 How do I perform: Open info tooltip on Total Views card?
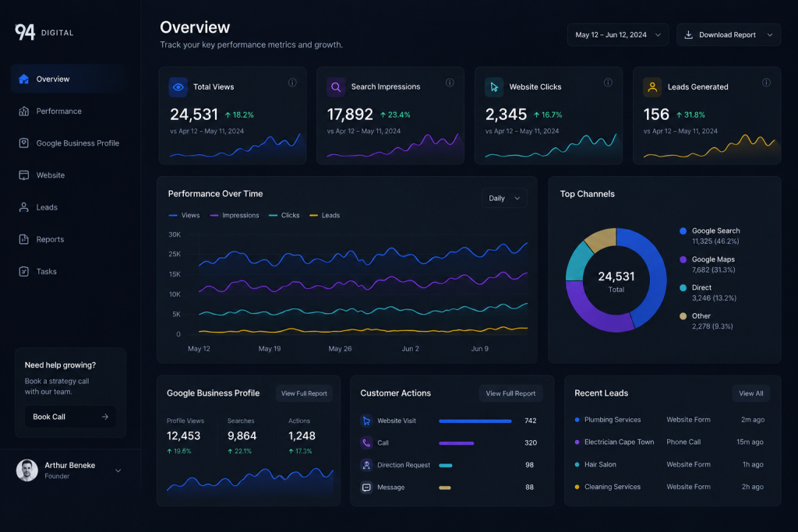[x=292, y=83]
